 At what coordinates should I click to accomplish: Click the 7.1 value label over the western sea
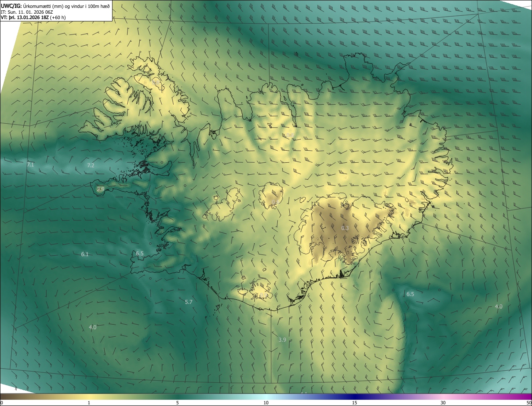(x=30, y=165)
